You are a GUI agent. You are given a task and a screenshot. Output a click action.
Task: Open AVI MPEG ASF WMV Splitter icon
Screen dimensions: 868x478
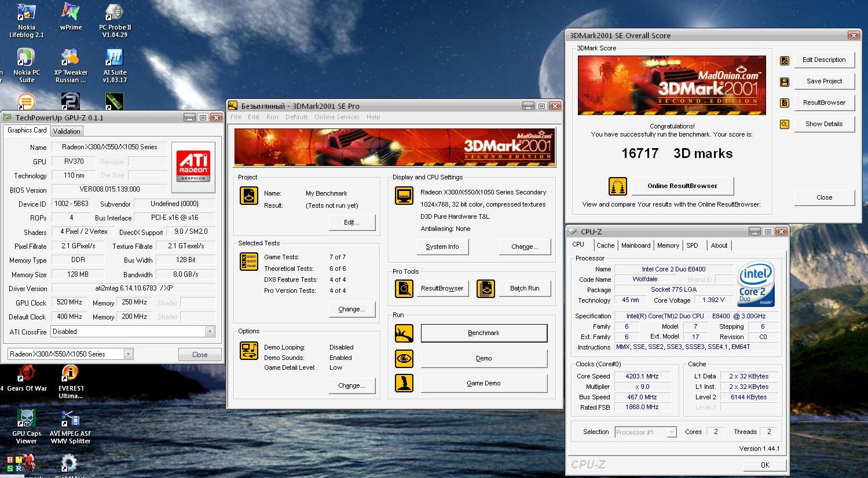[71, 426]
